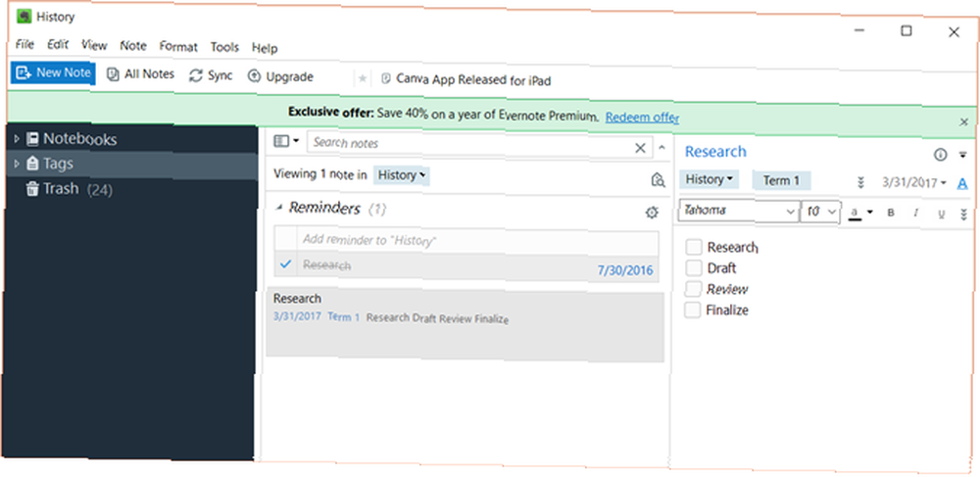Check the Draft checkbox
The height and width of the screenshot is (477, 980).
(694, 267)
